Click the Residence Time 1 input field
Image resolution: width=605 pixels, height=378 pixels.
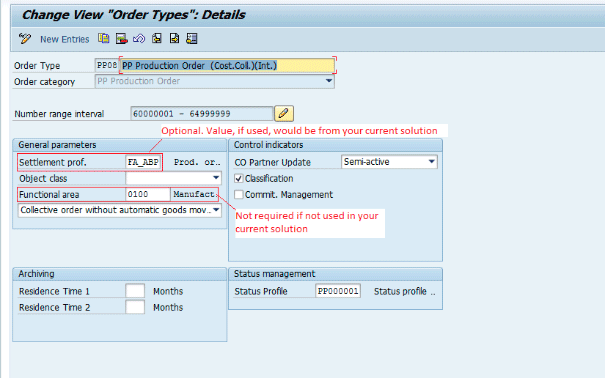[135, 291]
